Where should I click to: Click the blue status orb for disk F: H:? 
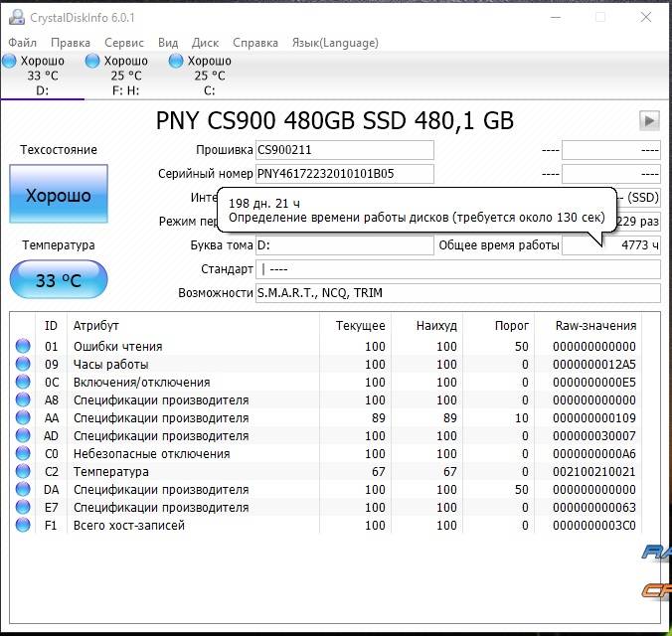point(92,61)
